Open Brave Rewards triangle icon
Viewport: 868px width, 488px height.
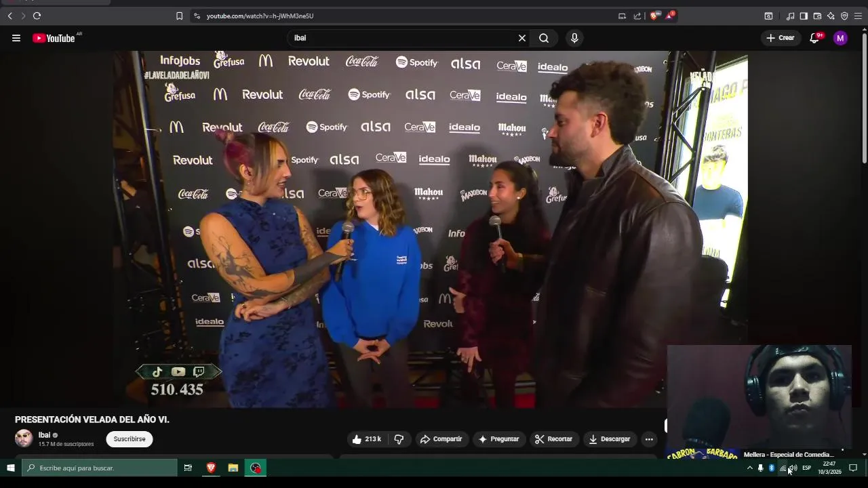pos(670,15)
